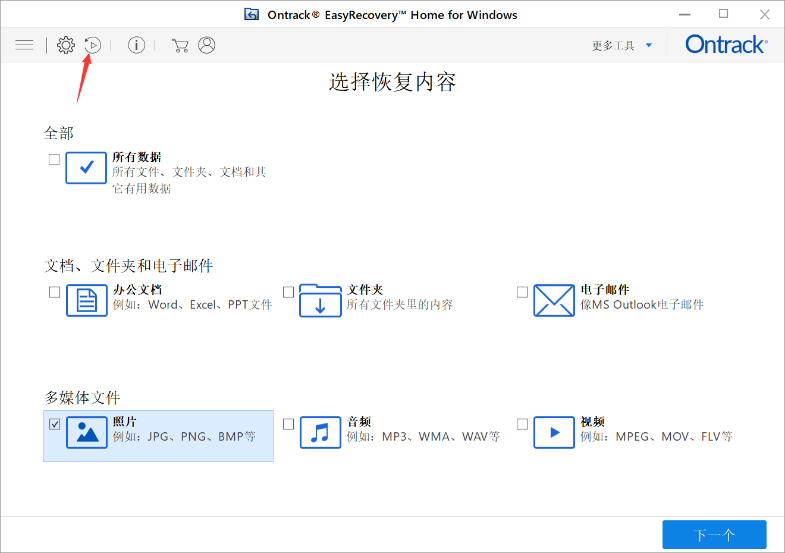
Task: Select the 电子邮件 checkbox
Action: pyautogui.click(x=522, y=292)
